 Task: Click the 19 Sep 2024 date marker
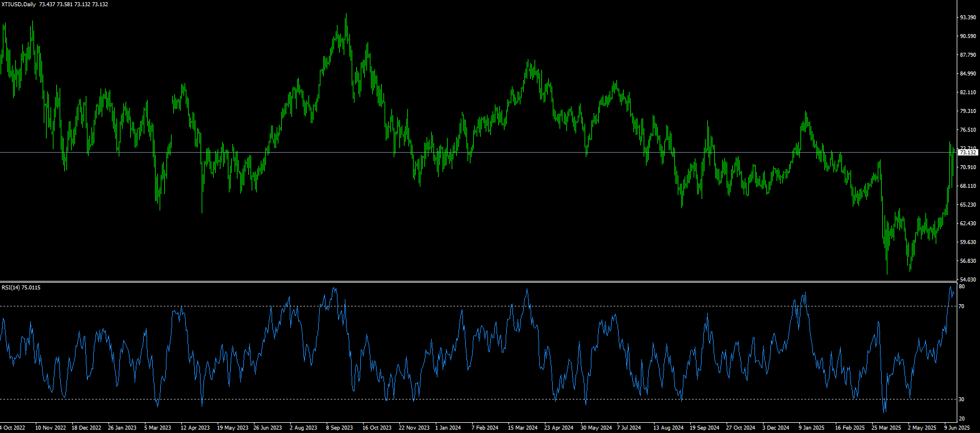(704, 428)
